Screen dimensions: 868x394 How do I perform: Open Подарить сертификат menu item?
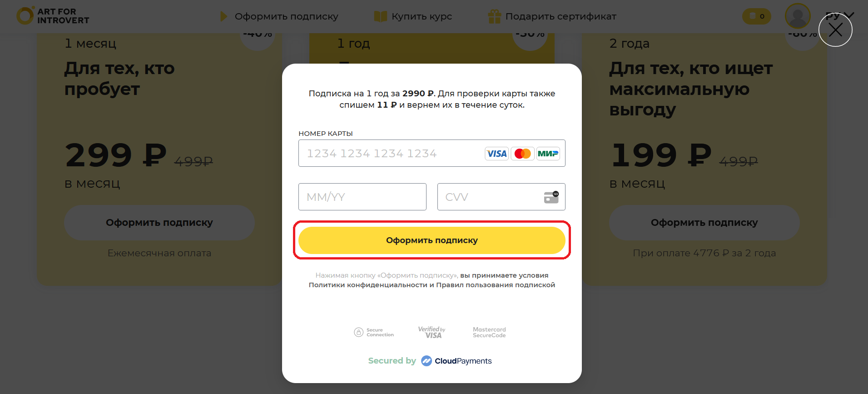560,16
